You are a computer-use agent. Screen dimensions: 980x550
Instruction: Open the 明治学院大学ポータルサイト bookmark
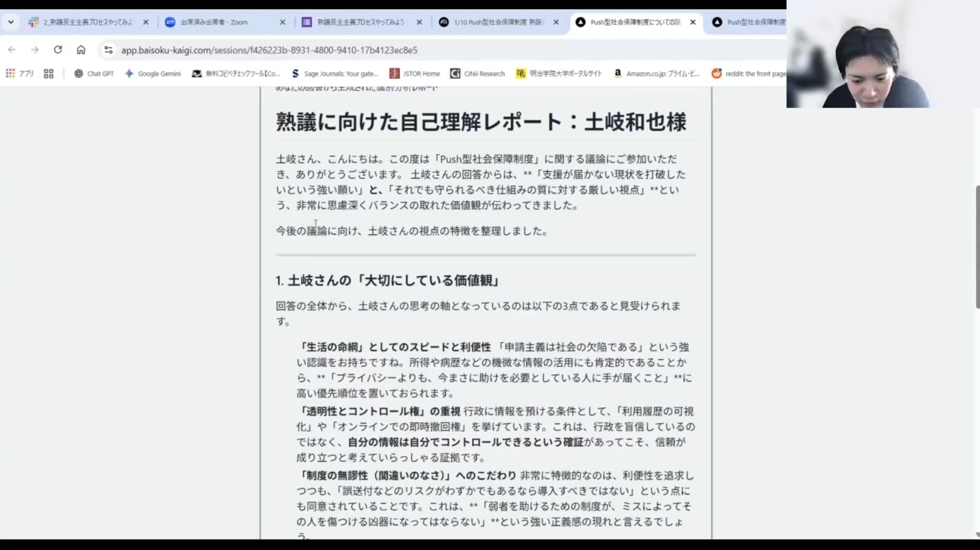click(559, 73)
